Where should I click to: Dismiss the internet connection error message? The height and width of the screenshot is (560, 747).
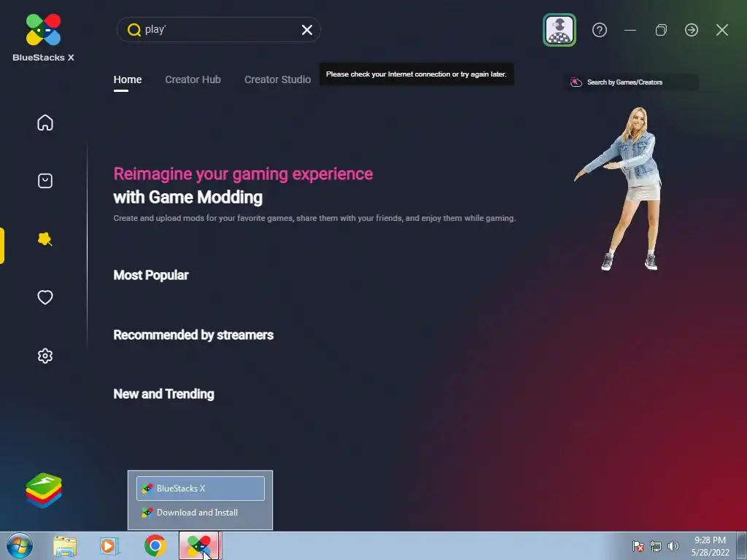416,74
